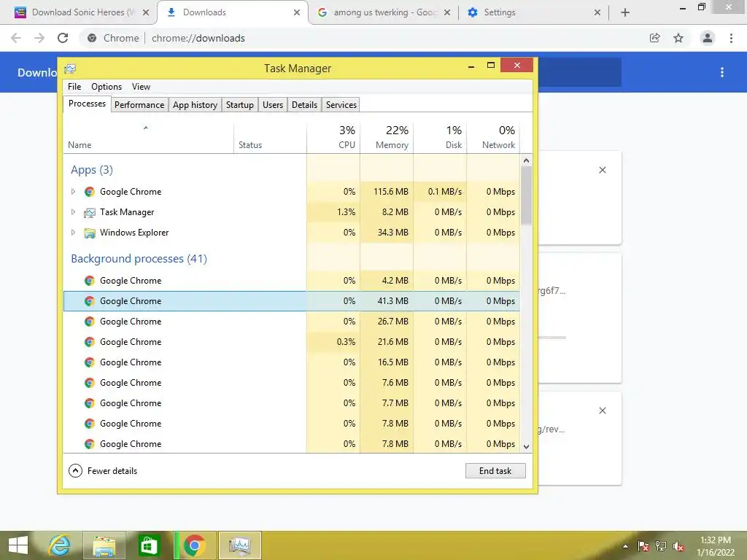Click the Background processes (41) heading
Viewport: 747px width, 560px height.
click(x=139, y=259)
